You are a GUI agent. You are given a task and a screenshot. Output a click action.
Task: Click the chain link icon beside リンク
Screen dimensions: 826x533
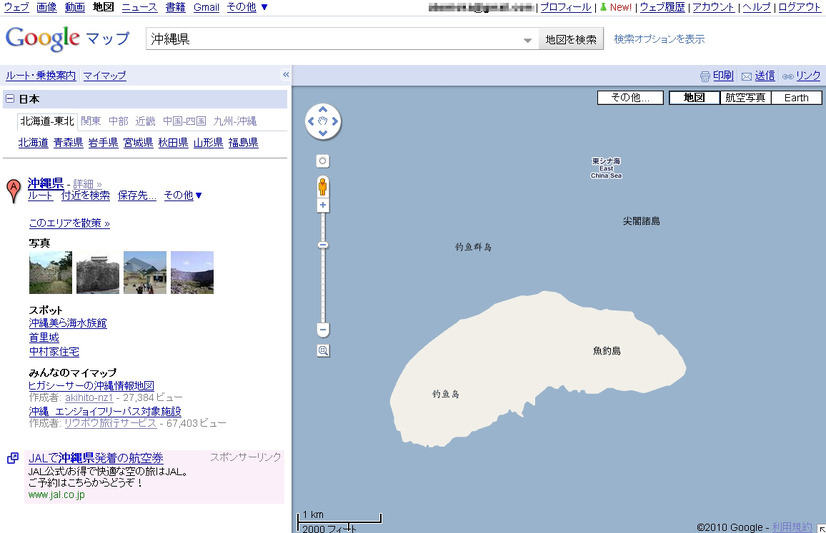pyautogui.click(x=788, y=77)
